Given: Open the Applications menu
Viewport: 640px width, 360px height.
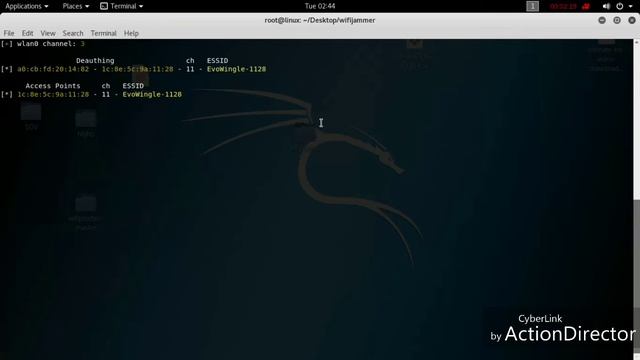Looking at the screenshot, I should click(x=27, y=6).
